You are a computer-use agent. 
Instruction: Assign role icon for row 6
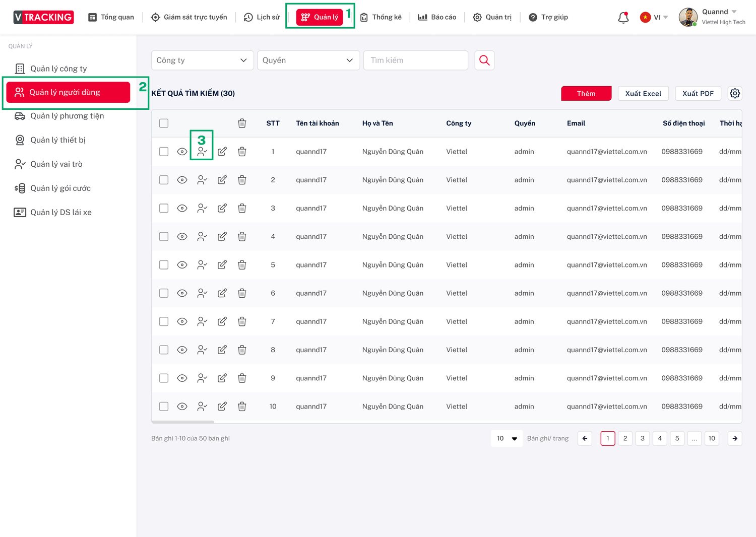coord(202,293)
